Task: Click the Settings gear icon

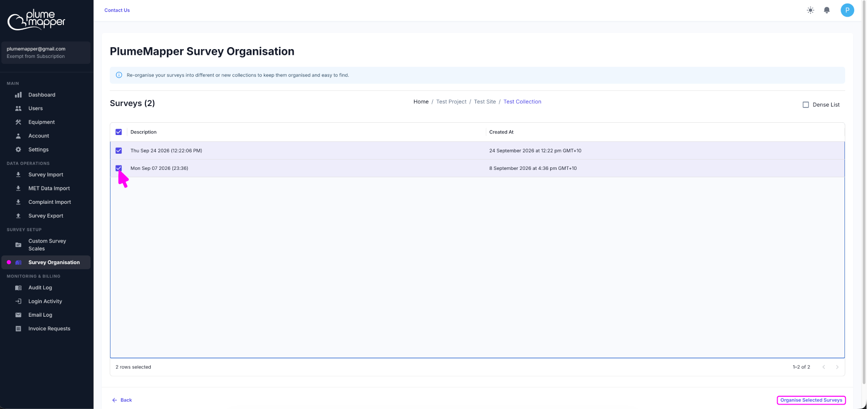Action: [x=18, y=150]
